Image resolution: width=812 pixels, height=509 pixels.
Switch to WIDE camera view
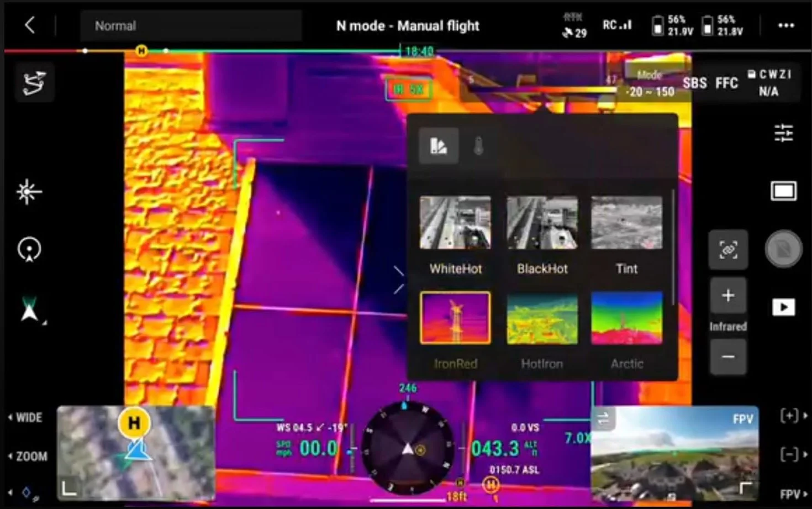pyautogui.click(x=25, y=417)
